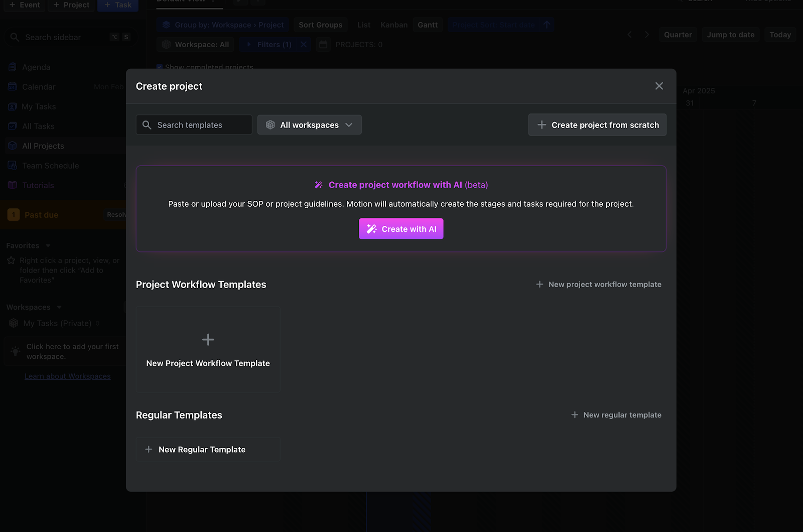Click the New Regular Template card

point(208,449)
